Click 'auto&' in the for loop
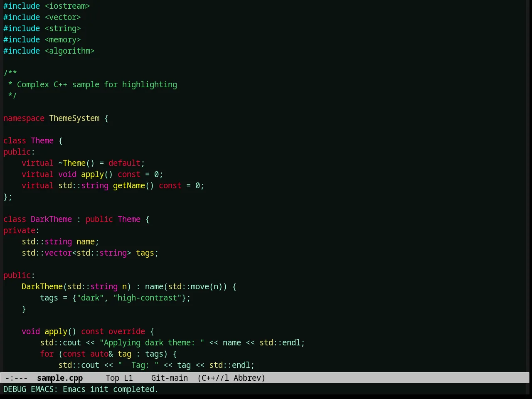The width and height of the screenshot is (532, 399). click(101, 354)
